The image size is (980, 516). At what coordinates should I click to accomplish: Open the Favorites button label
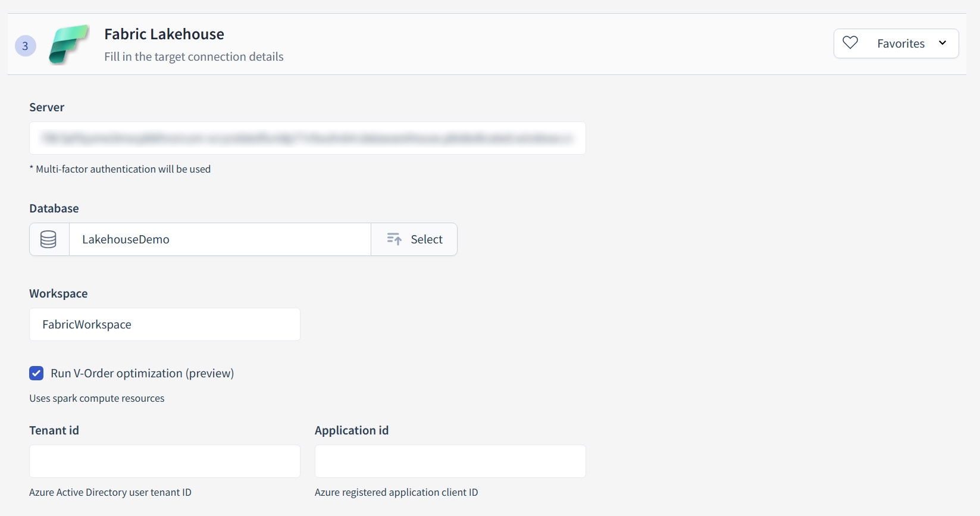pyautogui.click(x=900, y=43)
